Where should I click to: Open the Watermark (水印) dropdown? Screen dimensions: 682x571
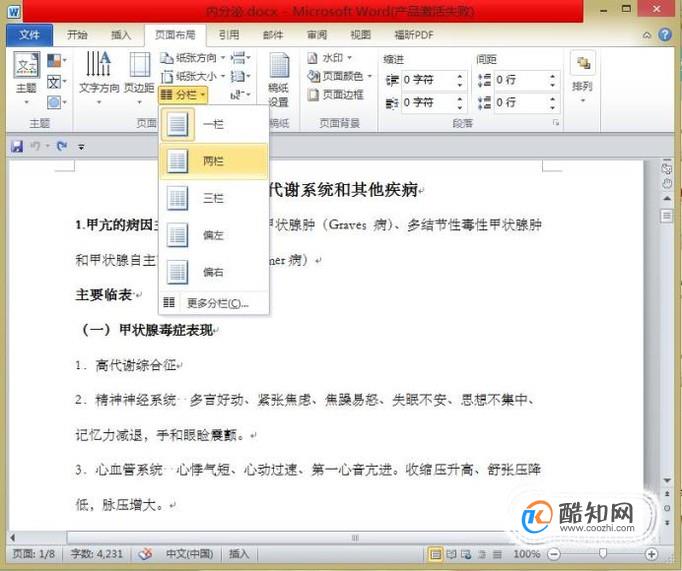329,57
